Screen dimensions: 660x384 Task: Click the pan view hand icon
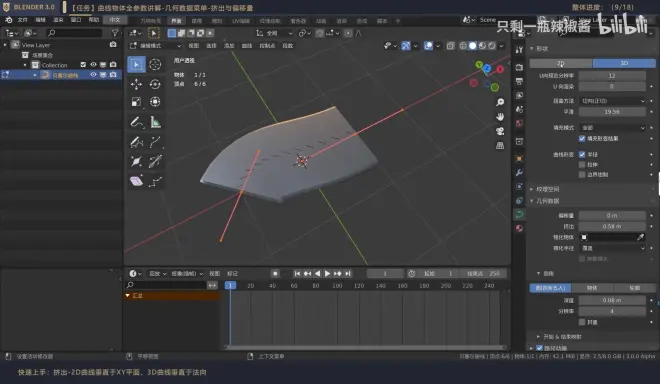(x=500, y=117)
